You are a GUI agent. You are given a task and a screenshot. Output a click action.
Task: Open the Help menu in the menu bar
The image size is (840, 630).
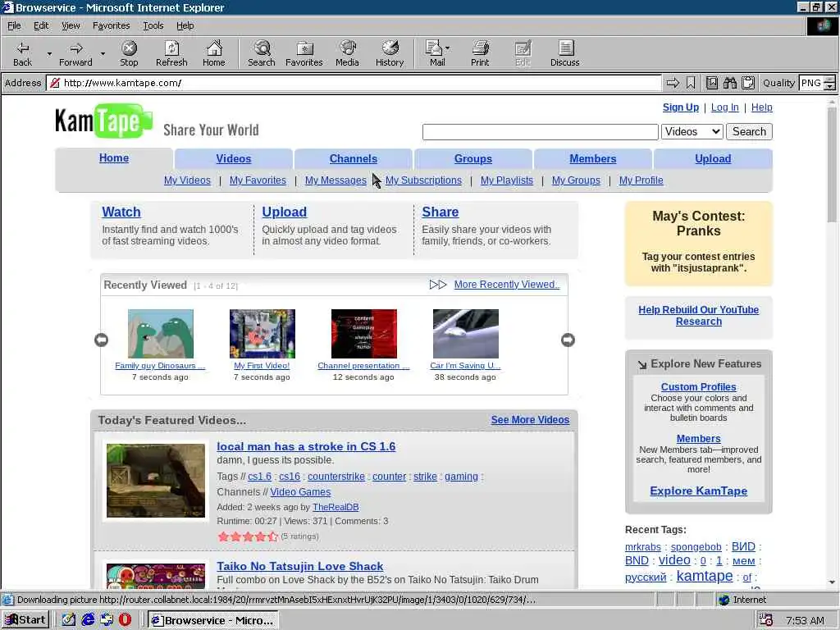pos(185,25)
